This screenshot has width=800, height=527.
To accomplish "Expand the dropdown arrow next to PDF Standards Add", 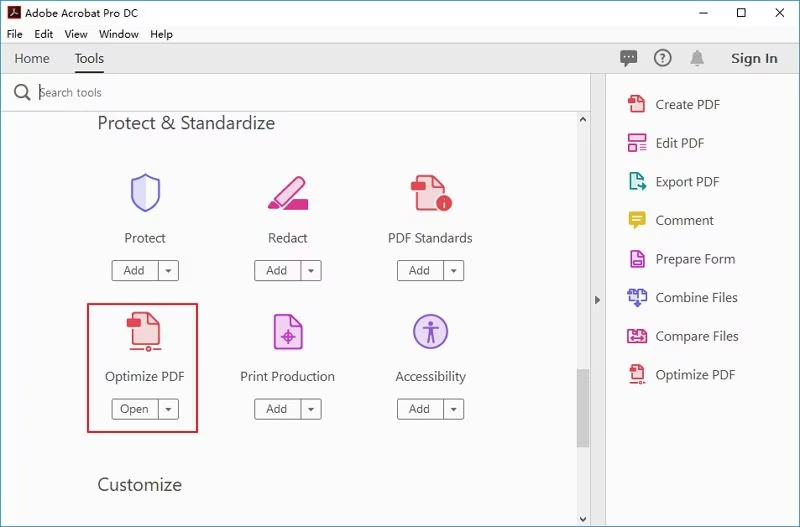I will 454,270.
